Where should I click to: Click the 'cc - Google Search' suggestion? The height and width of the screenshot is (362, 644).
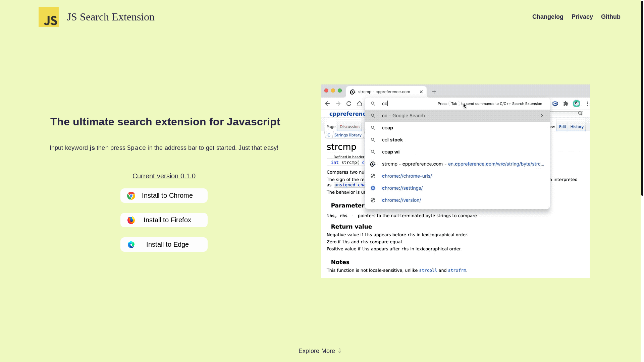click(x=457, y=116)
